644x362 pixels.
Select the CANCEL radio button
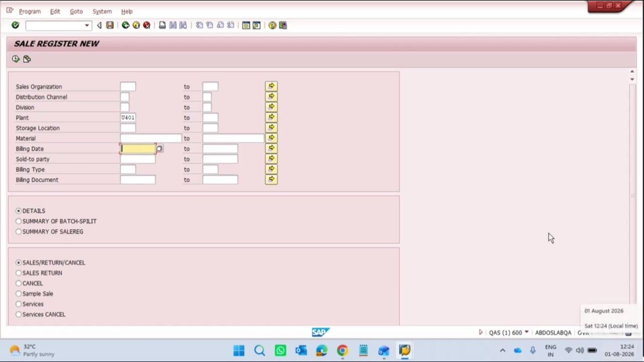point(19,283)
